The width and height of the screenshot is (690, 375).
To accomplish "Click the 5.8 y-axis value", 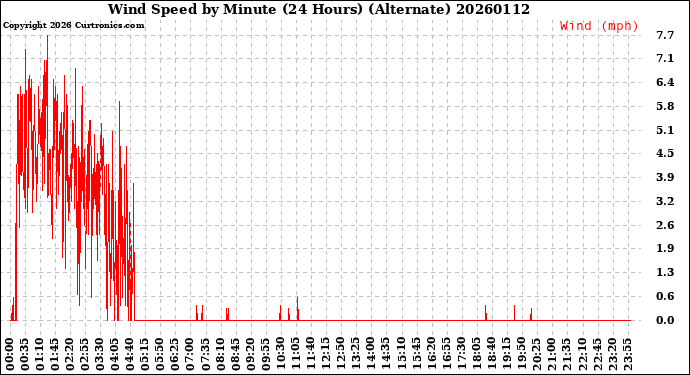I will 665,106.
